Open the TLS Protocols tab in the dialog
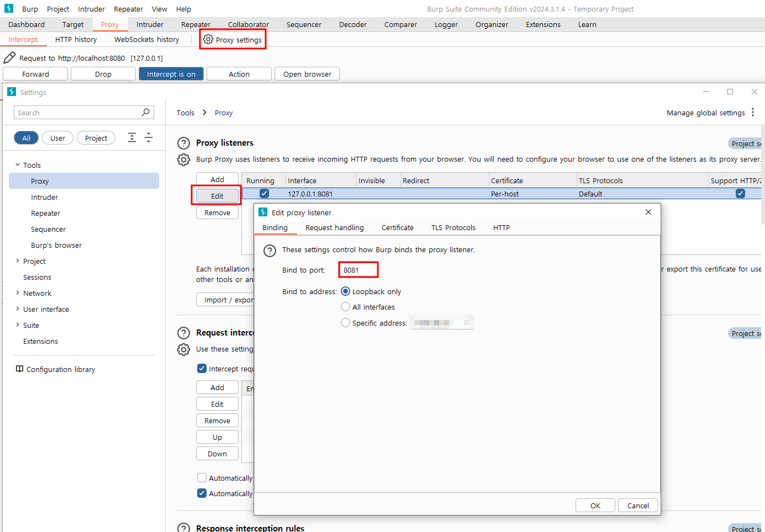Screen dimensions: 765x532 [x=453, y=227]
